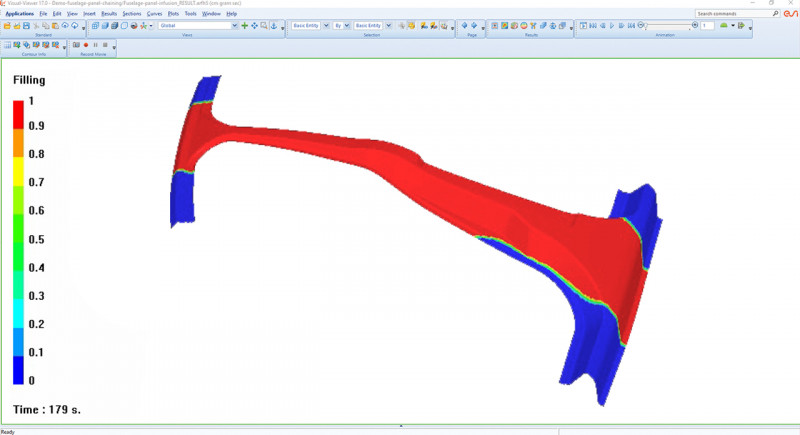Click the Previous Page blue arrow icon
The image size is (800, 435).
click(464, 25)
